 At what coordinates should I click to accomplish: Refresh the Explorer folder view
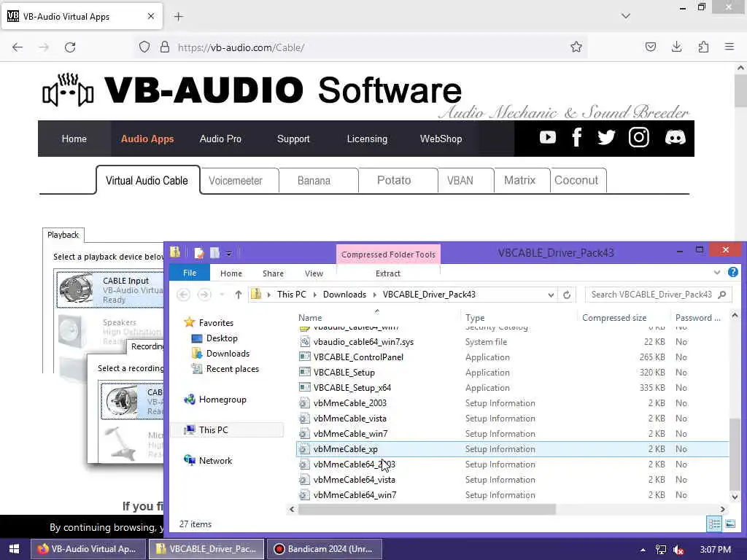566,295
